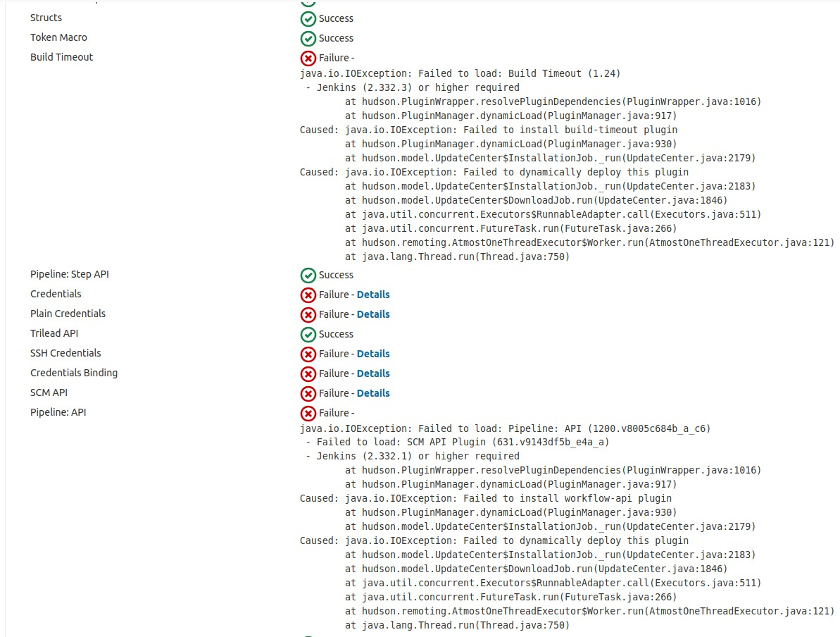The height and width of the screenshot is (637, 840).
Task: Click the Plain Credentials failure icon
Action: click(308, 314)
